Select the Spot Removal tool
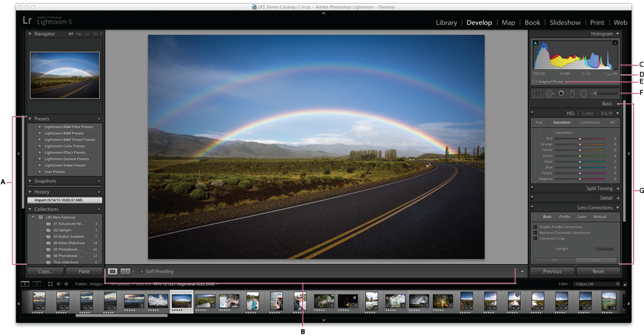 click(550, 94)
